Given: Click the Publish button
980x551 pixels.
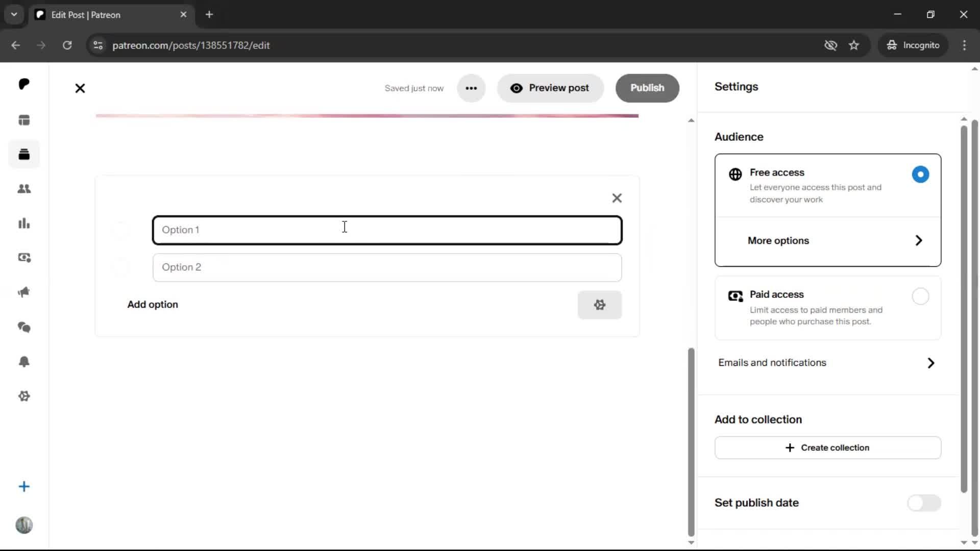Looking at the screenshot, I should coord(647,88).
